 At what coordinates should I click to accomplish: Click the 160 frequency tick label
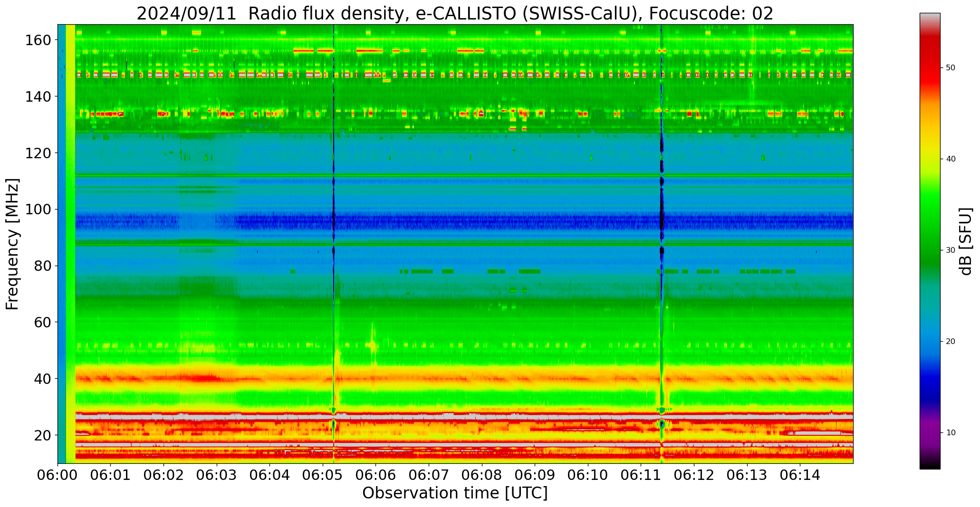pos(38,40)
